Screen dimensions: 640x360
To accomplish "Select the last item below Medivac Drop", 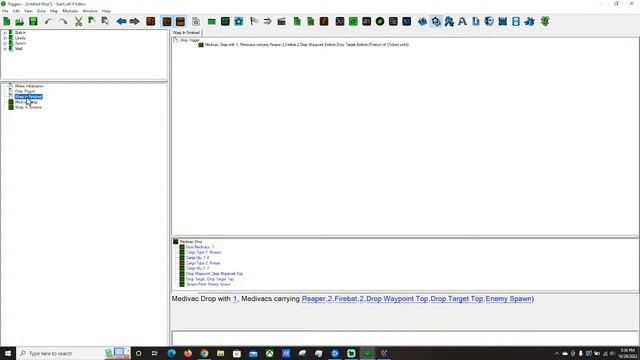I will [28, 107].
